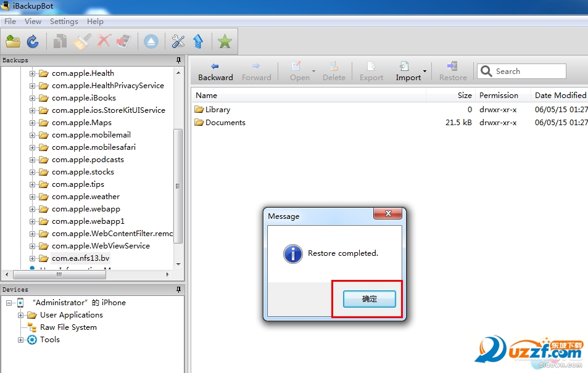
Task: Open the Import dropdown arrow
Action: click(x=425, y=72)
